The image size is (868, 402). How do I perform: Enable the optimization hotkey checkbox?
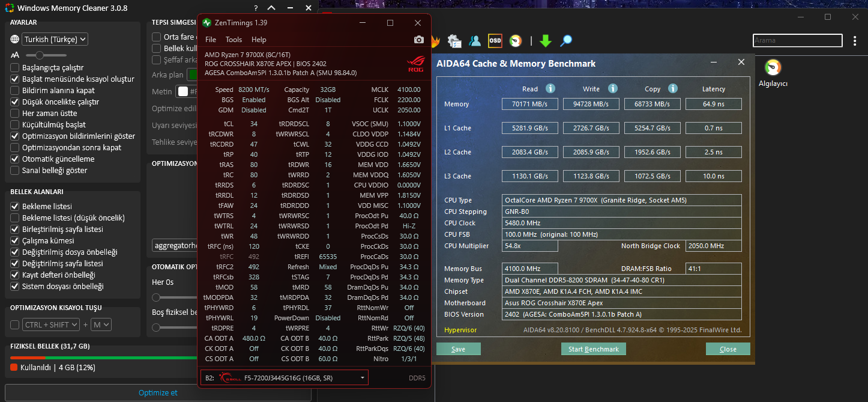(x=15, y=324)
